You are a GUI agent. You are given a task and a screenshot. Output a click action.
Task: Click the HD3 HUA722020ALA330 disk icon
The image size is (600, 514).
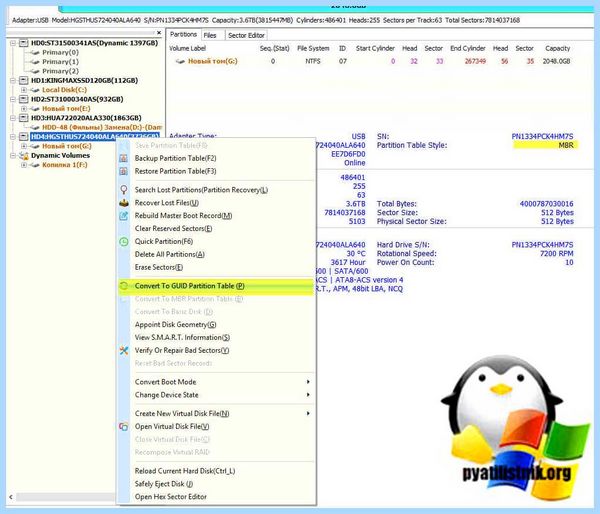click(24, 118)
